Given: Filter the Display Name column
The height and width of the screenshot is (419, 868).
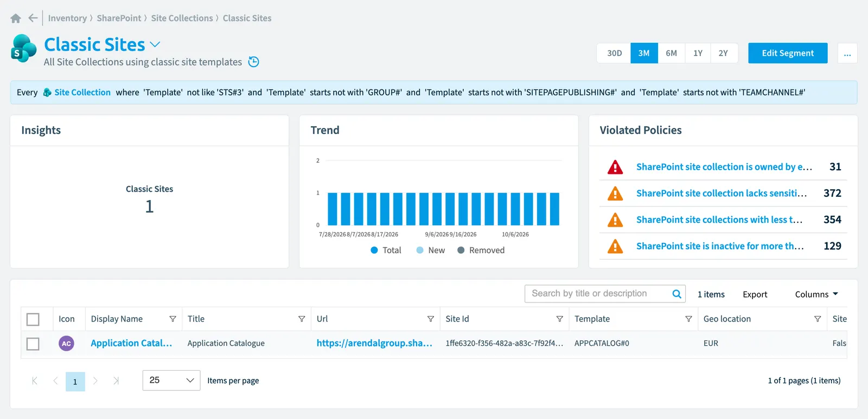Looking at the screenshot, I should click(173, 319).
